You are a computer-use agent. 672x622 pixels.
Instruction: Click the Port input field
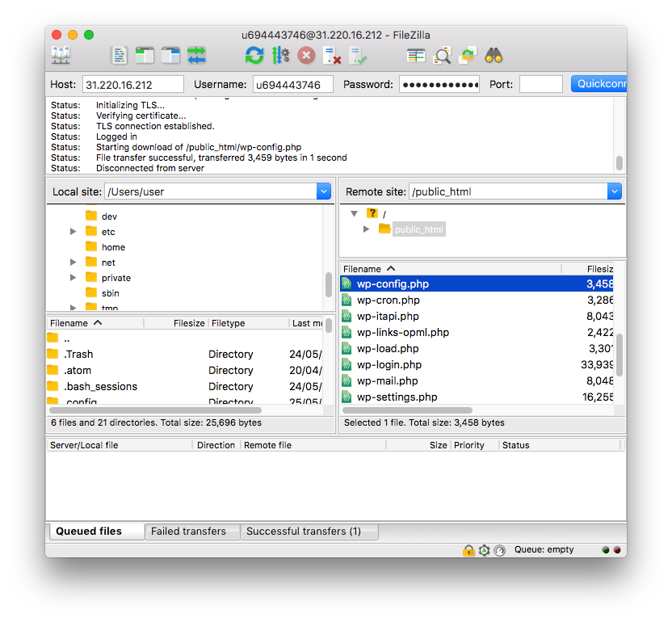tap(540, 84)
